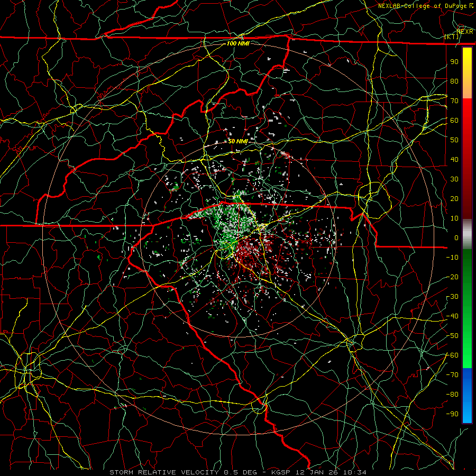Select the -70 value on the velocity scale
The image size is (476, 476).
(452, 375)
